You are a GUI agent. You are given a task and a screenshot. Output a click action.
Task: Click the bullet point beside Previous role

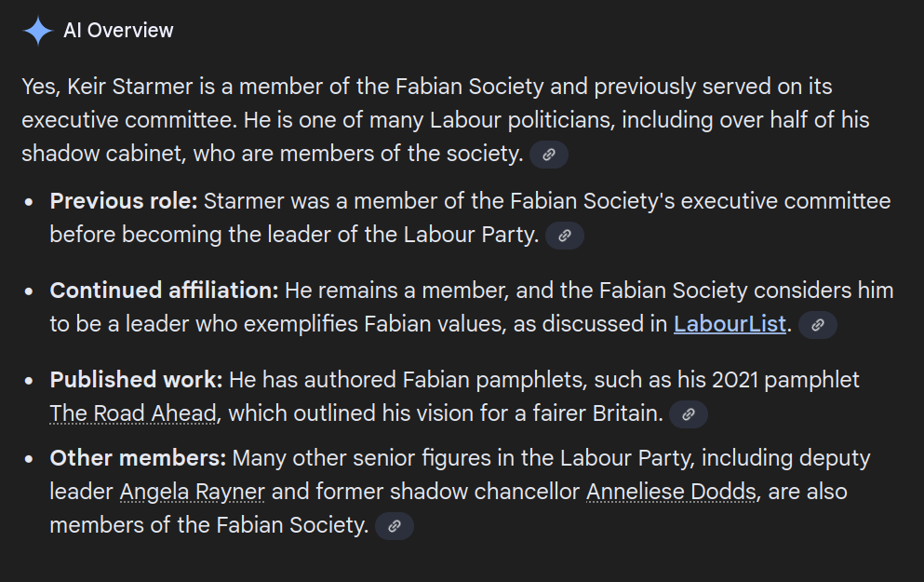(x=31, y=202)
